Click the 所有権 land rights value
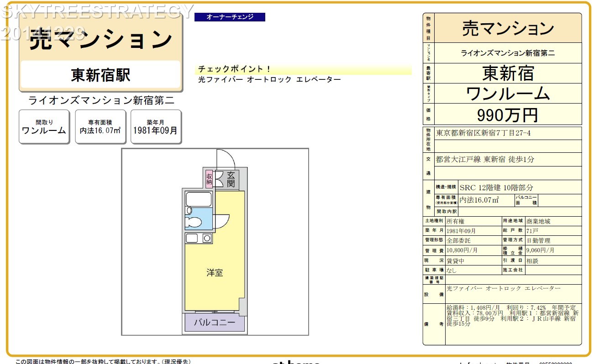Screen dimensions: 599x364 tap(455, 221)
